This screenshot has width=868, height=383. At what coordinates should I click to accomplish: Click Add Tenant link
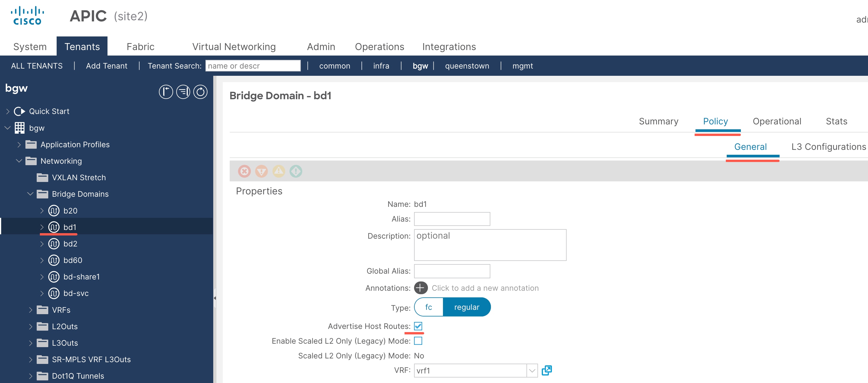[x=107, y=66]
